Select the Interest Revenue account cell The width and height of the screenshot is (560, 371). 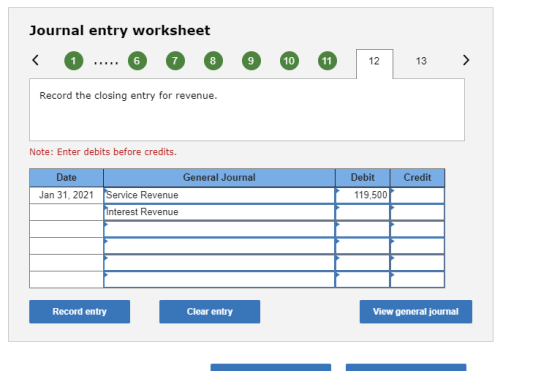coord(219,212)
